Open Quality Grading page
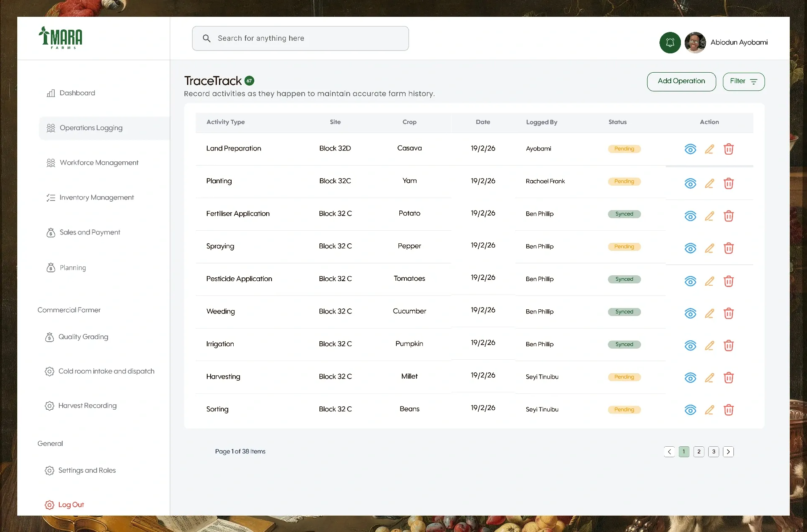The height and width of the screenshot is (532, 807). tap(76, 337)
